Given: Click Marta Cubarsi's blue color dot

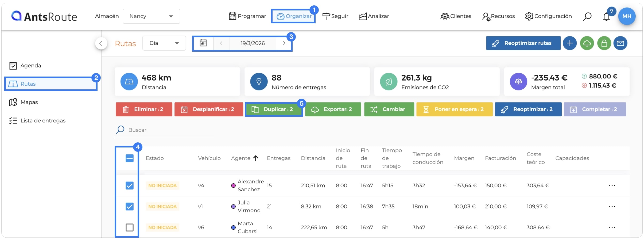Looking at the screenshot, I should pos(233,227).
